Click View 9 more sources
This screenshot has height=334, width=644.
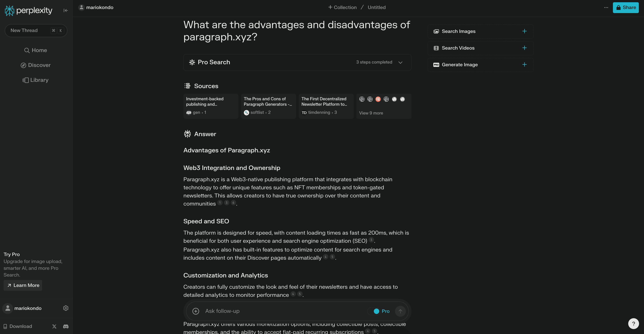click(371, 113)
